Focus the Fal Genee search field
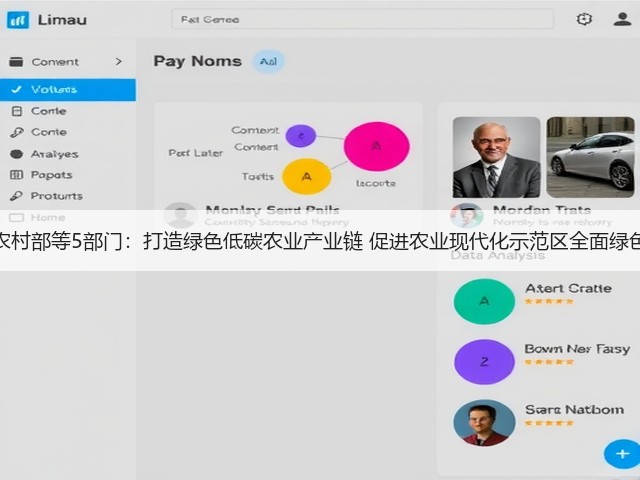Image resolution: width=640 pixels, height=480 pixels. point(362,19)
